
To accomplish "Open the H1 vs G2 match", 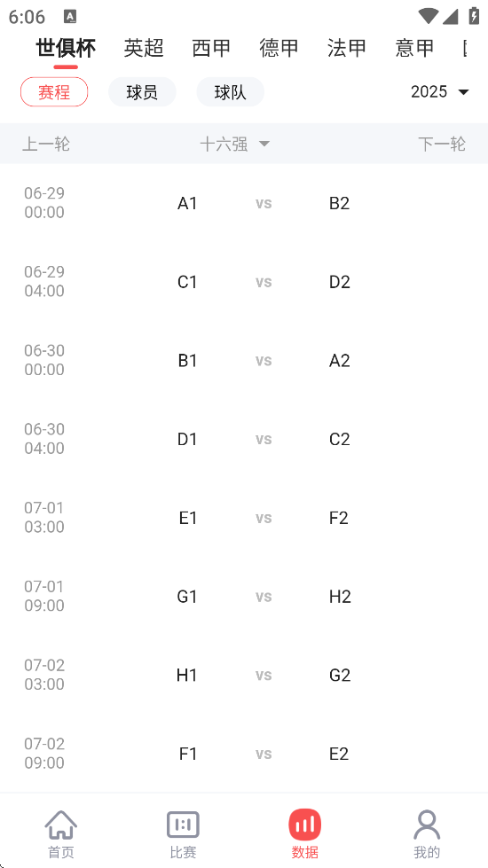I will (244, 675).
